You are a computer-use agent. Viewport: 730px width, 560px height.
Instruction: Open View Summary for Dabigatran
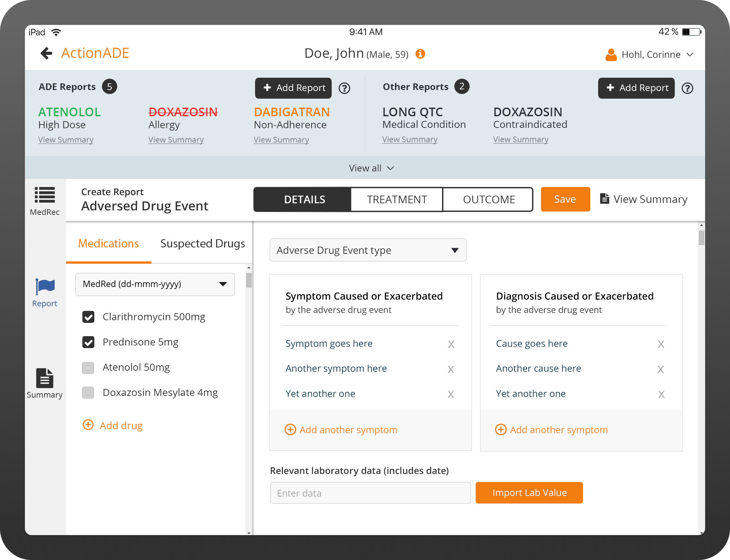point(281,140)
